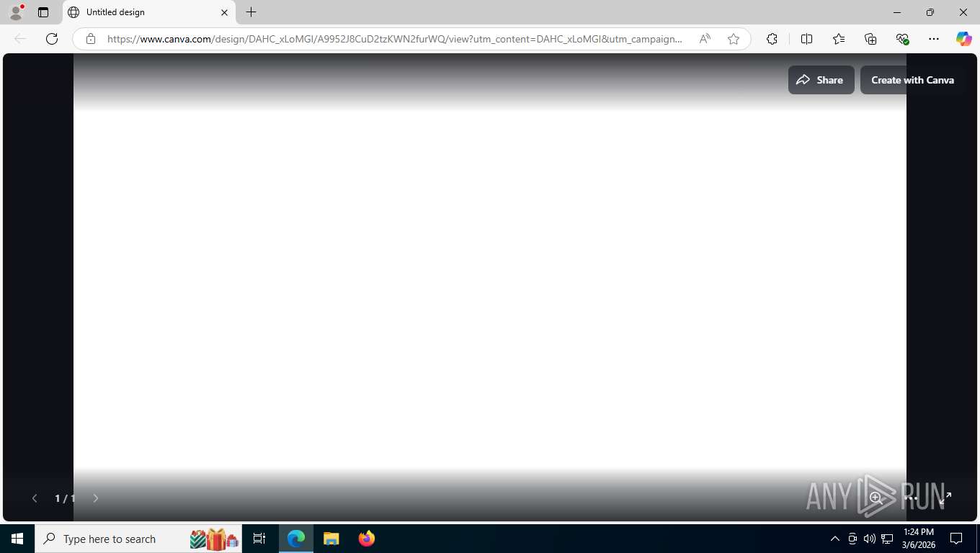Open Collections panel
Screen dimensions: 980x553
pos(870,39)
